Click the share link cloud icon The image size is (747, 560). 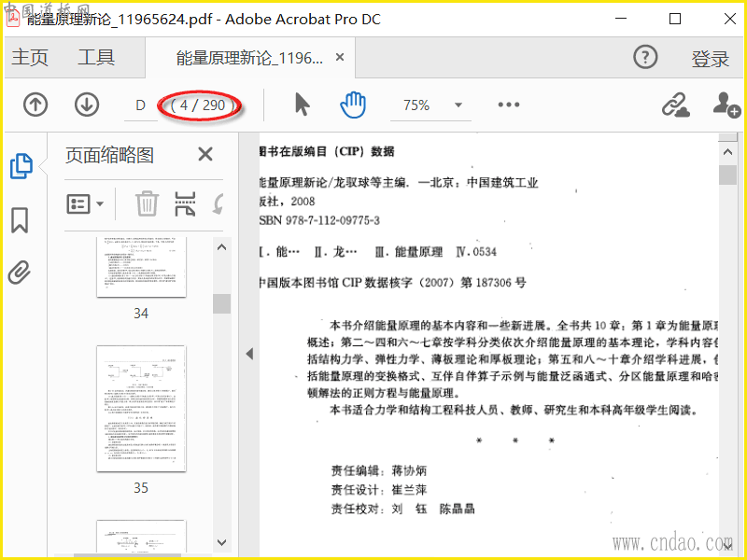(675, 105)
